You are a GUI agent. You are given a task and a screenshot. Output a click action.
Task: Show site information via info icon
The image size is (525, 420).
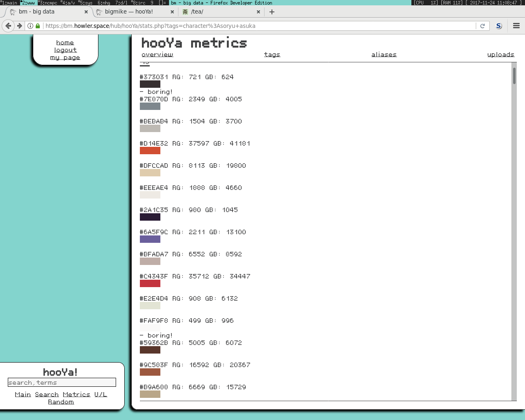click(x=30, y=26)
